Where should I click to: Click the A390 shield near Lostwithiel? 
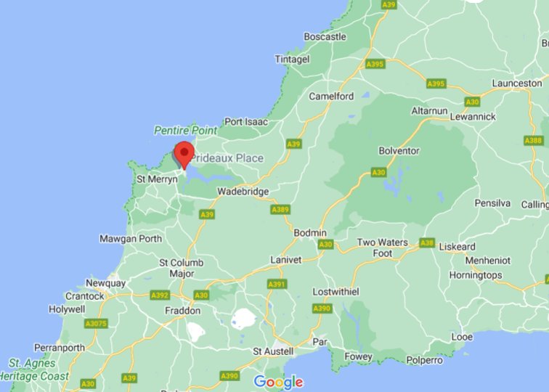pos(322,309)
